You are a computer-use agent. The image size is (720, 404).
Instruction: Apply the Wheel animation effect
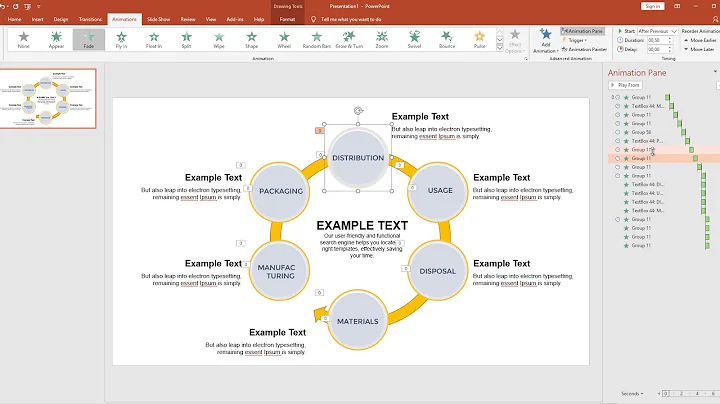pos(284,39)
